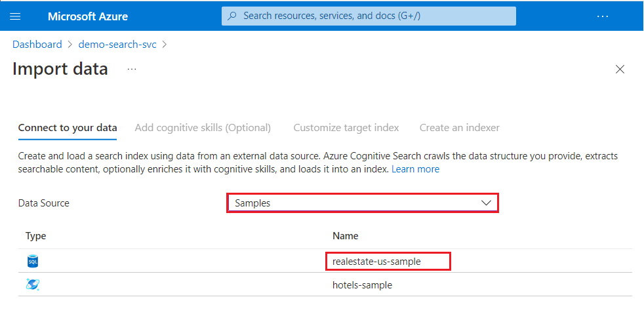Click the Data Source dropdown chevron

[x=486, y=203]
